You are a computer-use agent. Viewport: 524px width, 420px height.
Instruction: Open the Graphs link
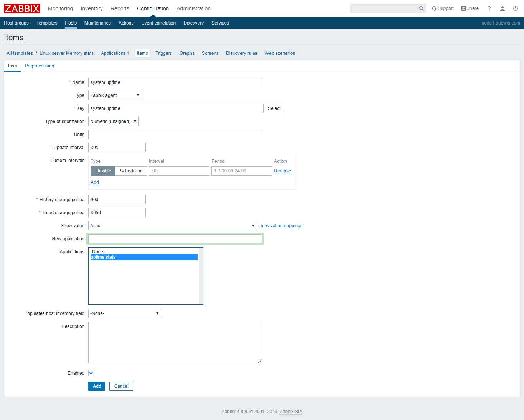[x=187, y=53]
